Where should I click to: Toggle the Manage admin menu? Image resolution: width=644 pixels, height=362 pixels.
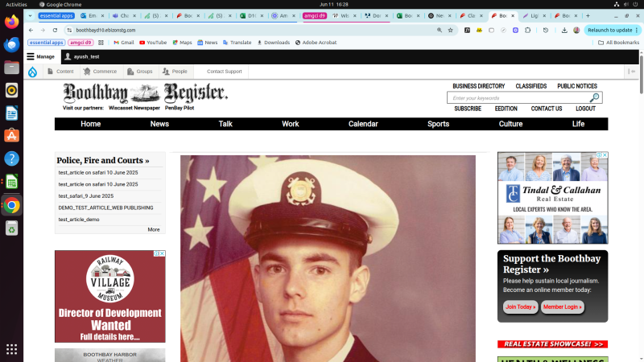[40, 57]
